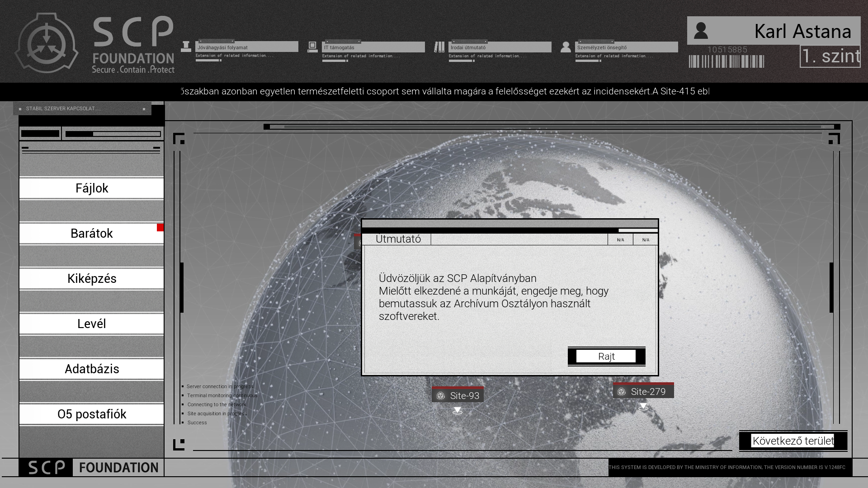Click the Karl Astana profile avatar icon

701,31
